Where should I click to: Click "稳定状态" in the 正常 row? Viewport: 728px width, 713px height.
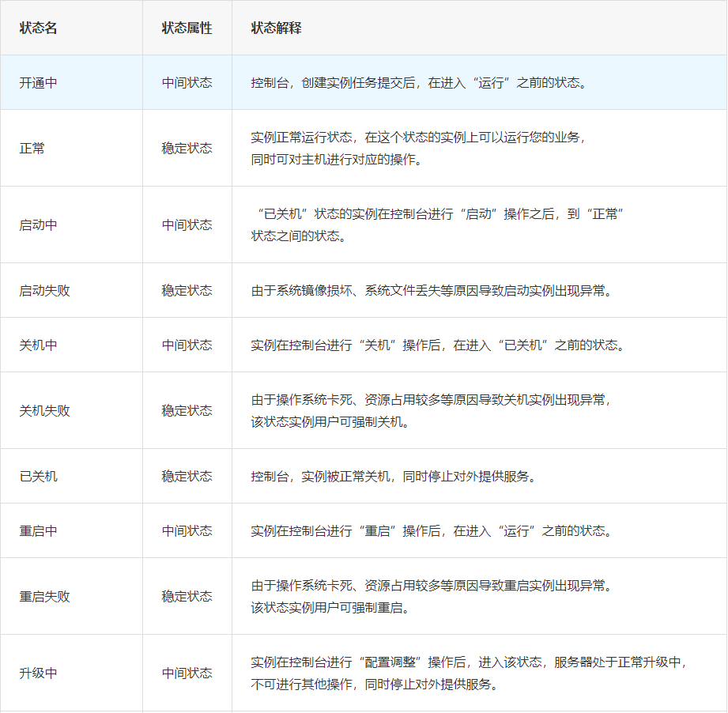(187, 148)
